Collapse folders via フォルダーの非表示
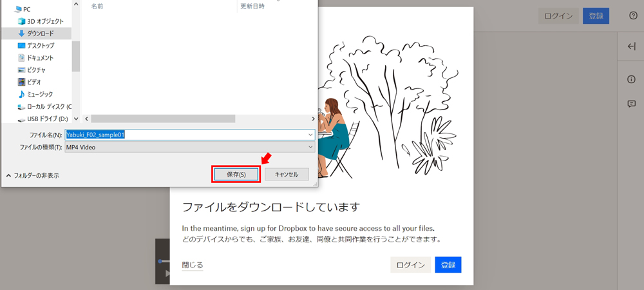The height and width of the screenshot is (290, 644). (33, 175)
